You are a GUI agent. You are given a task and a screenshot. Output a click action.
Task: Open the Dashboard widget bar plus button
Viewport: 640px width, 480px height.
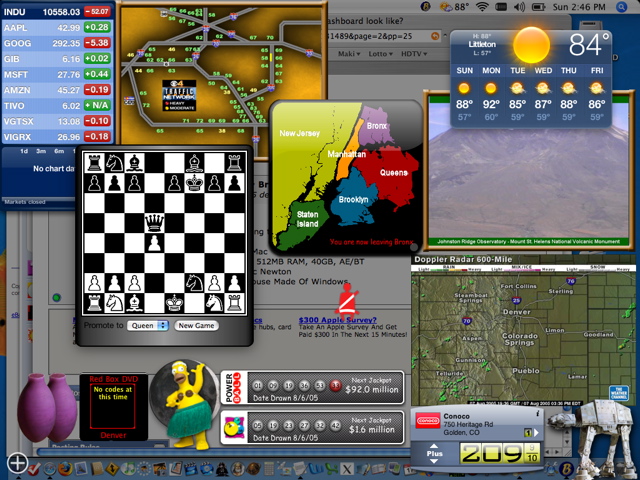click(x=17, y=463)
